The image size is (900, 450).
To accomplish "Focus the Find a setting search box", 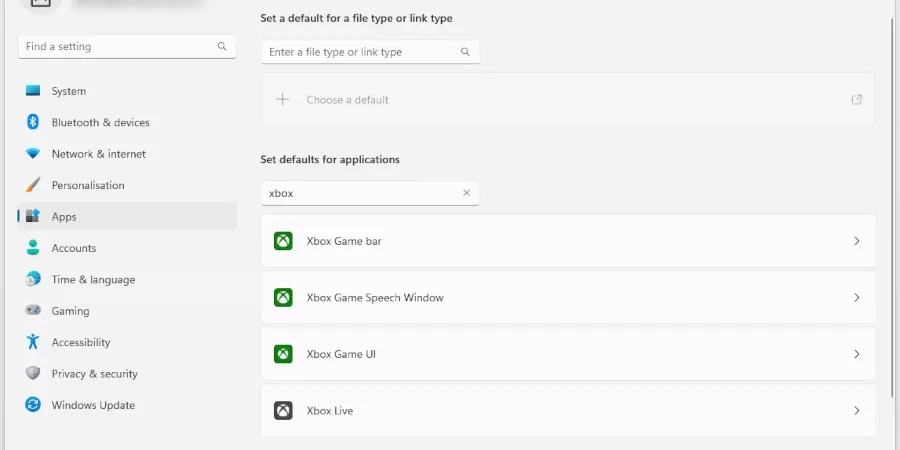I will (118, 46).
